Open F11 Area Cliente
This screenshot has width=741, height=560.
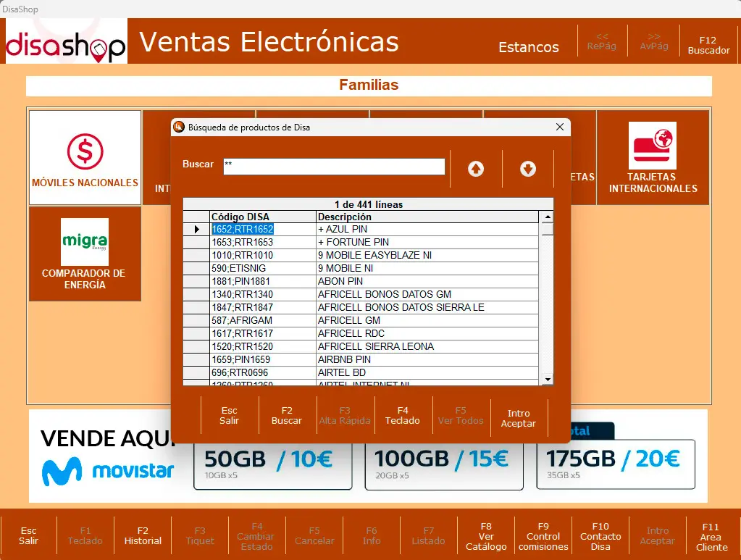[711, 537]
